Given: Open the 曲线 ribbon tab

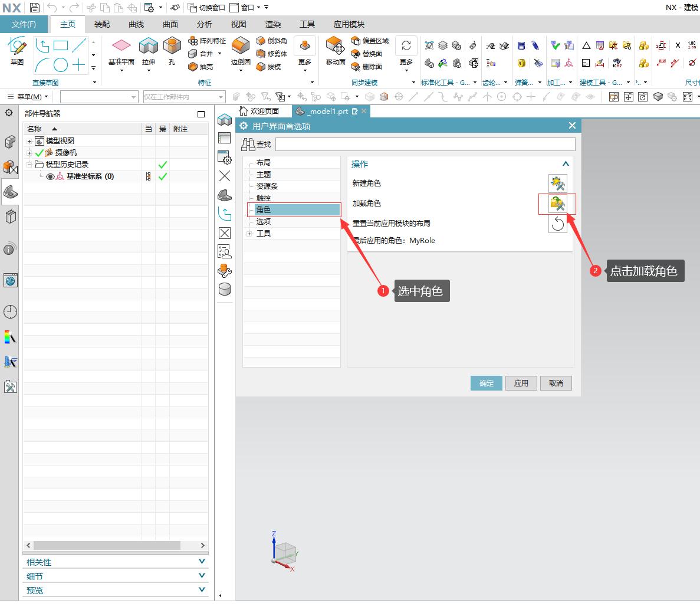Looking at the screenshot, I should coord(136,24).
